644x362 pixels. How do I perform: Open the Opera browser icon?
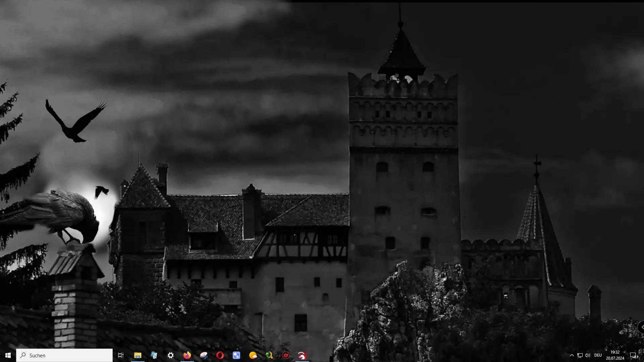(x=220, y=355)
